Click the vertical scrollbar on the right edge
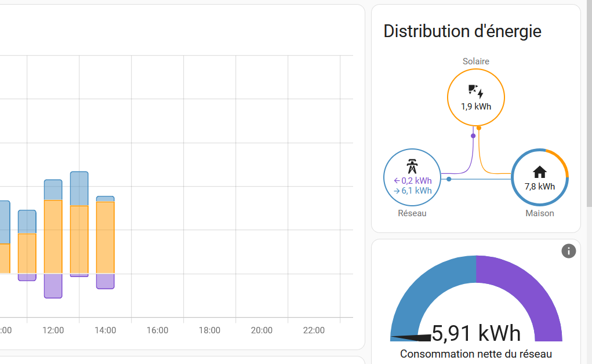Image resolution: width=592 pixels, height=364 pixels. pos(589,103)
